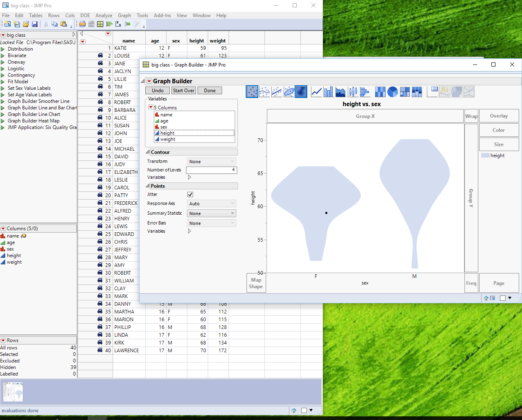Open the Graph Builder red triangle menu
This screenshot has height=420, width=522.
[149, 81]
